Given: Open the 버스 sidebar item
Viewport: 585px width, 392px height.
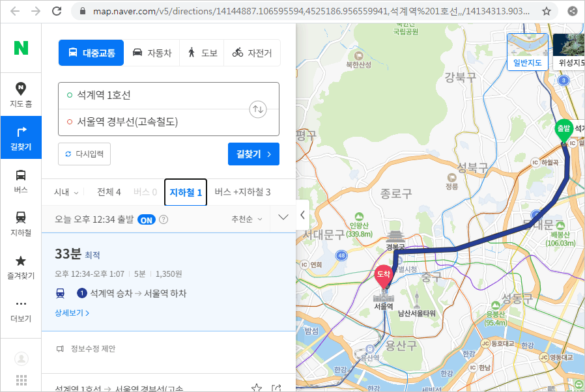Looking at the screenshot, I should pyautogui.click(x=21, y=181).
